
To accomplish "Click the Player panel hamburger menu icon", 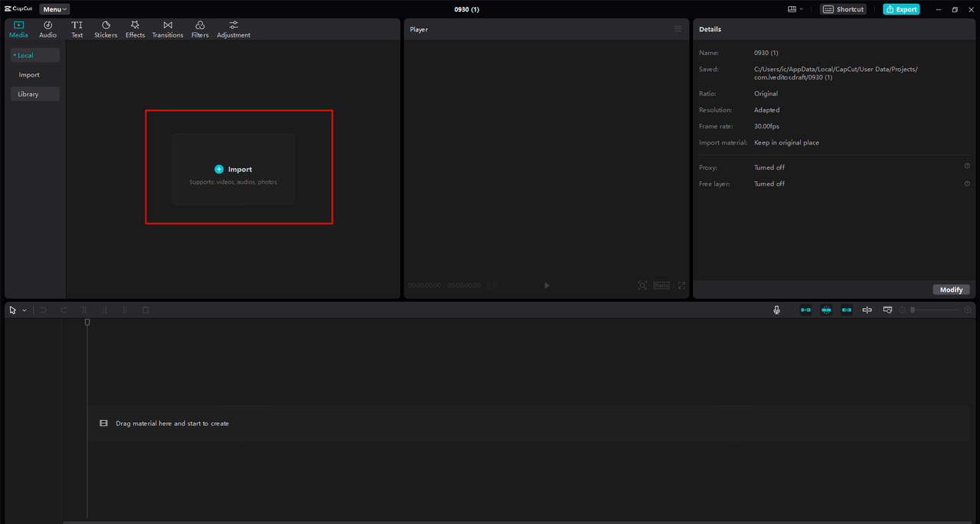I will (x=678, y=29).
